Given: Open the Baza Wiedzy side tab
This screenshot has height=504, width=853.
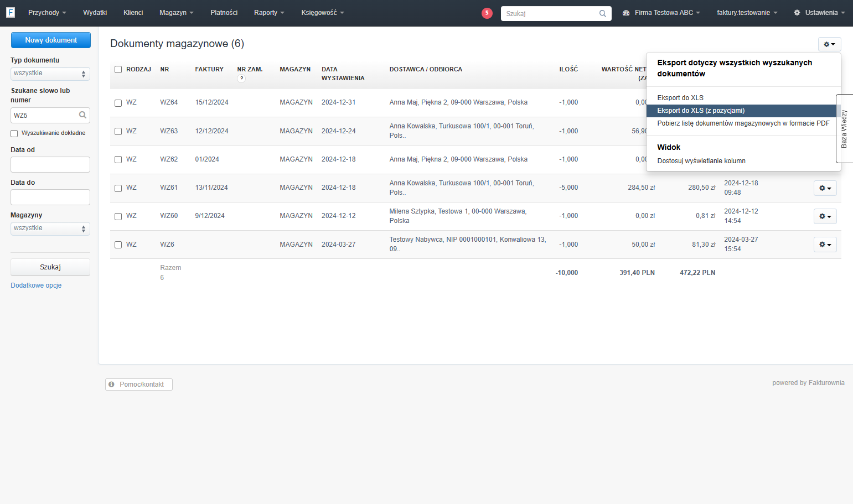Looking at the screenshot, I should [x=844, y=128].
